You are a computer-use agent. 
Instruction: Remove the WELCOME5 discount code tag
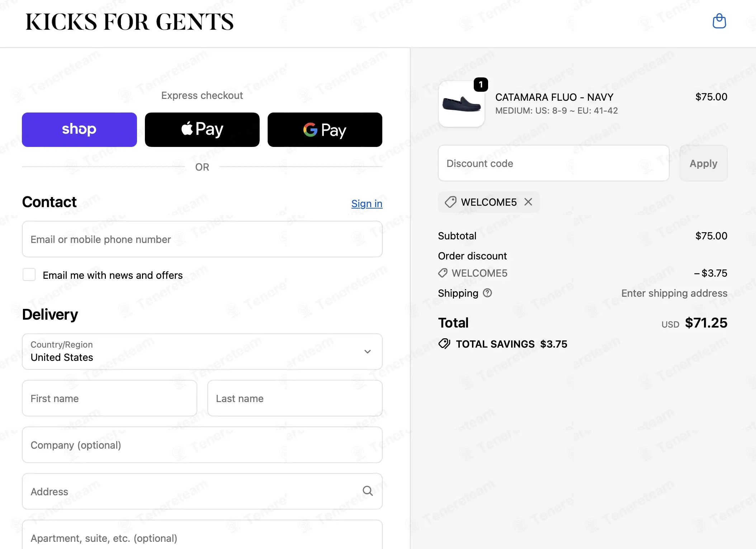pos(528,202)
